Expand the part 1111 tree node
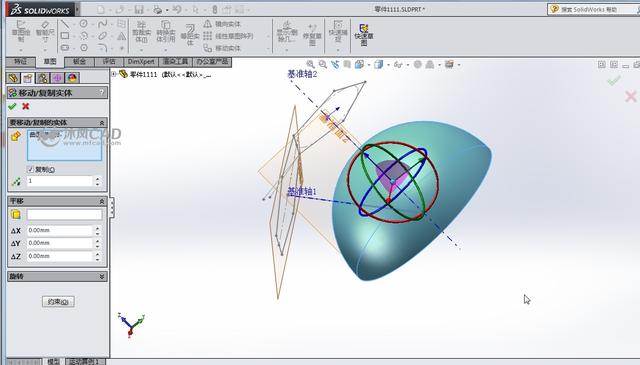Image resolution: width=640 pixels, height=365 pixels. coord(114,74)
